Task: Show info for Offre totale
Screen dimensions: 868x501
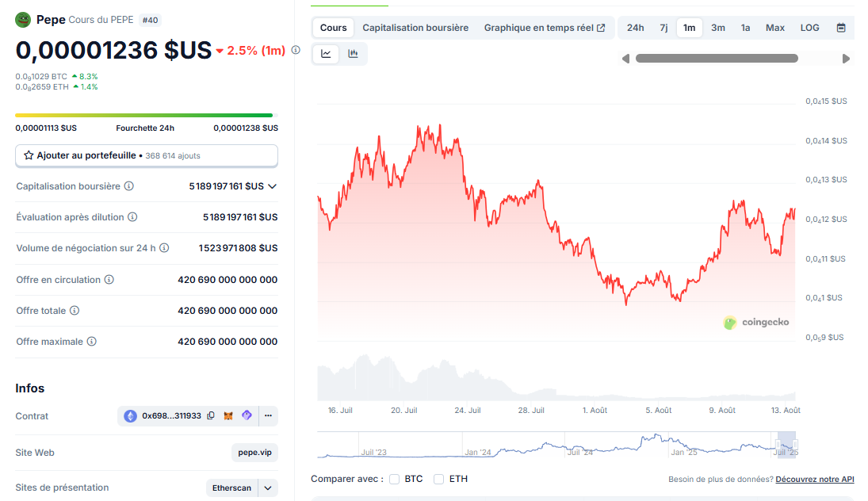Action: pyautogui.click(x=75, y=311)
